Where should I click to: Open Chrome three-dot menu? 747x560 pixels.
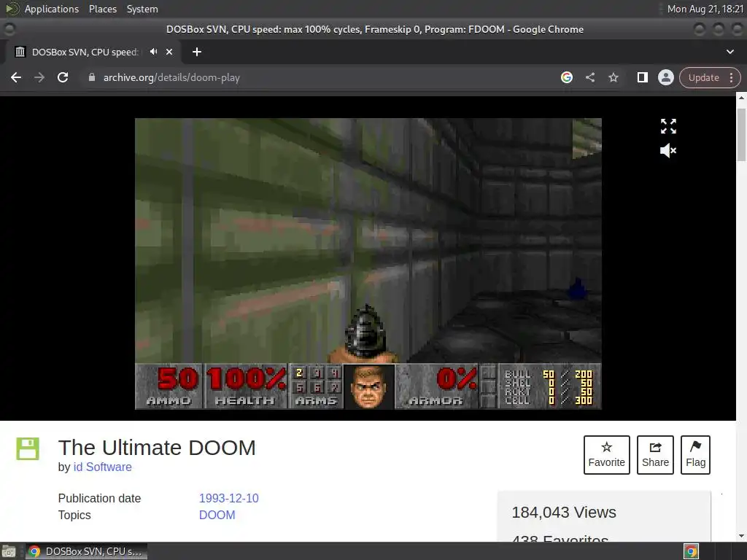click(731, 77)
